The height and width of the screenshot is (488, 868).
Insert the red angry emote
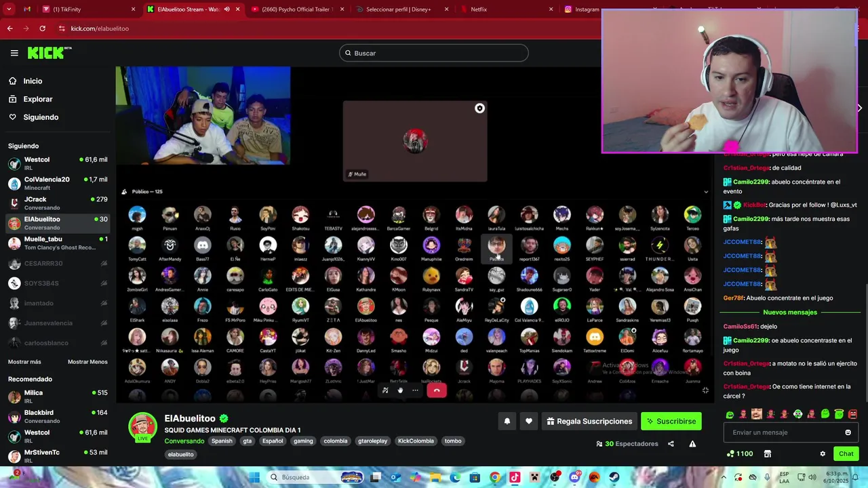point(853,414)
